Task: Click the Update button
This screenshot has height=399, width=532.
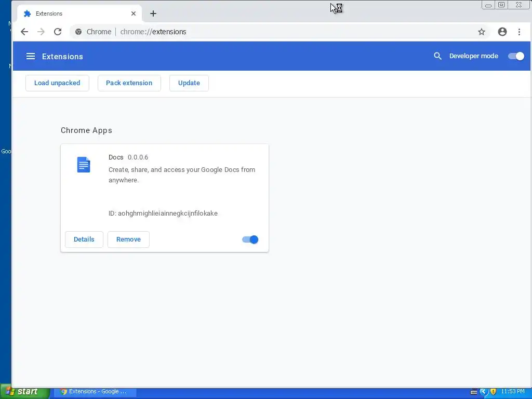Action: [189, 83]
